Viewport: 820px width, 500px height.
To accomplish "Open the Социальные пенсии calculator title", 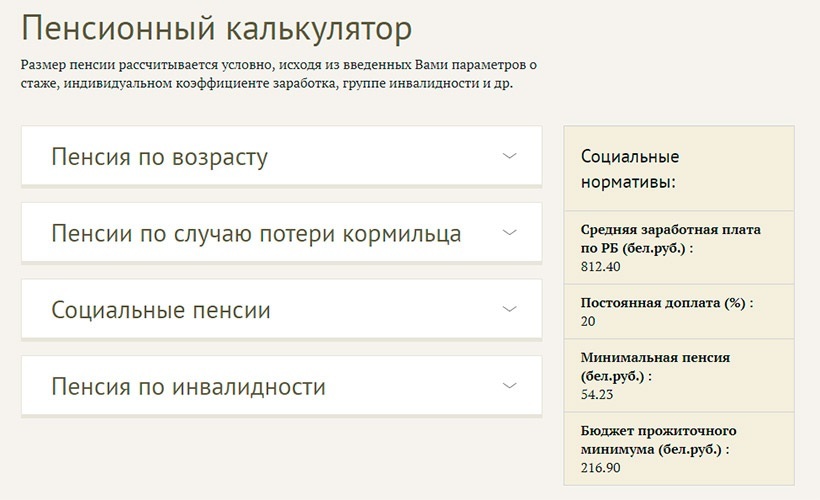I will point(161,310).
